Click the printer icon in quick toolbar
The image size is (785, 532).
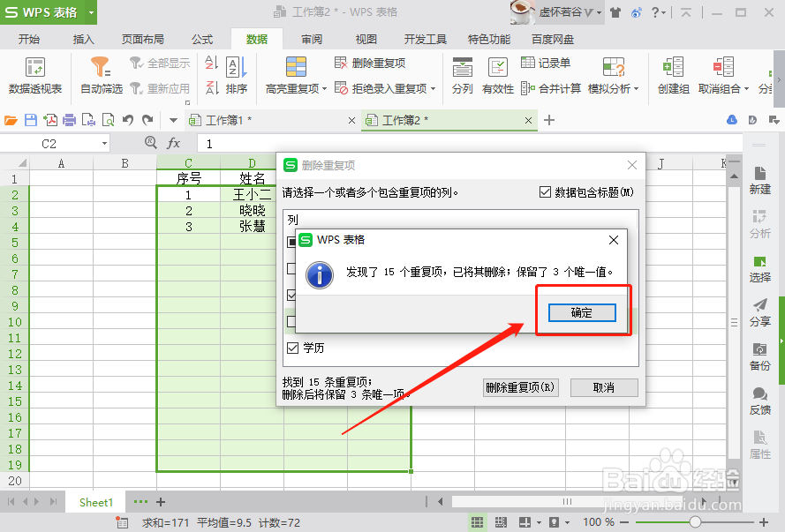click(69, 120)
